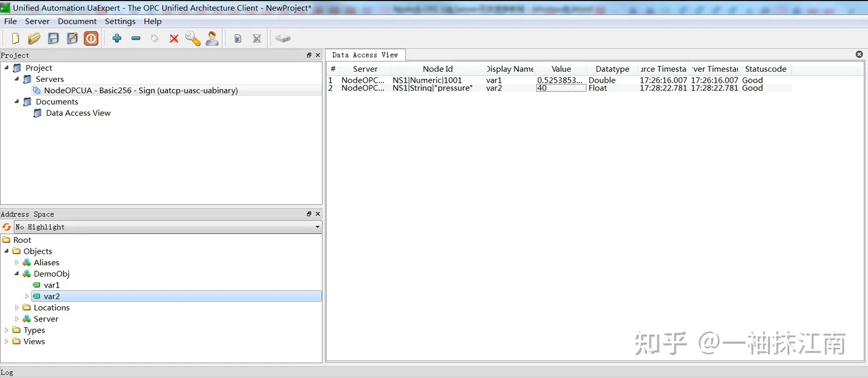This screenshot has height=378, width=868.
Task: Expand the Locations folder
Action: [x=17, y=307]
